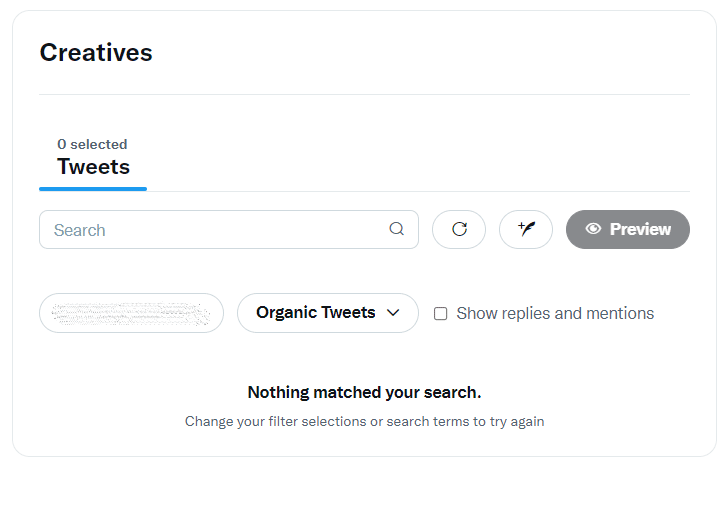Expand the chevron beside Organic Tweets
The image size is (726, 509).
(x=393, y=313)
